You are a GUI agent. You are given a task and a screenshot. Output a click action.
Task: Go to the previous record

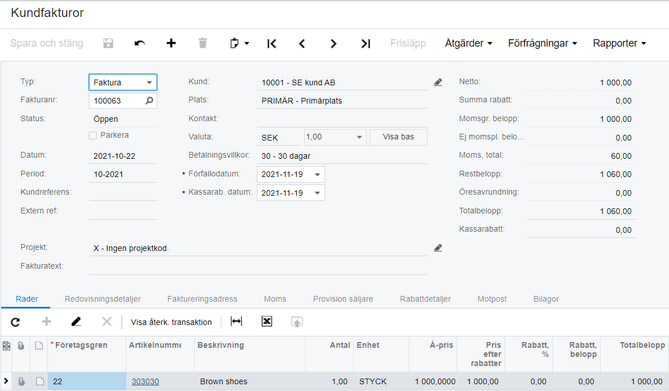point(302,44)
